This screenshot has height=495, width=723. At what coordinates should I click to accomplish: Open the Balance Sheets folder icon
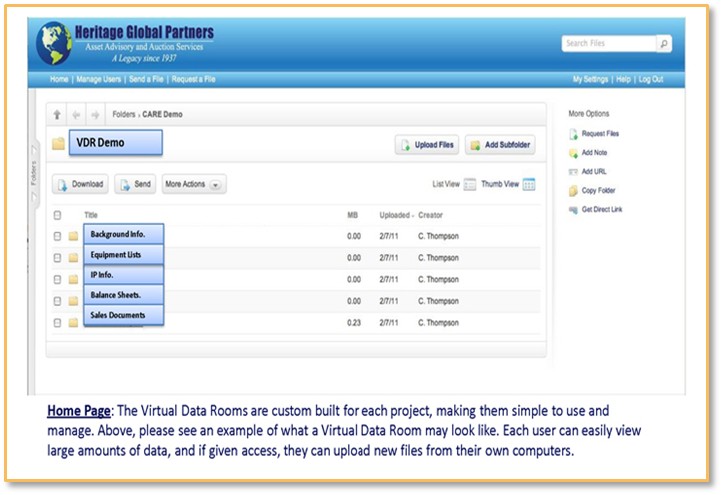tap(73, 301)
